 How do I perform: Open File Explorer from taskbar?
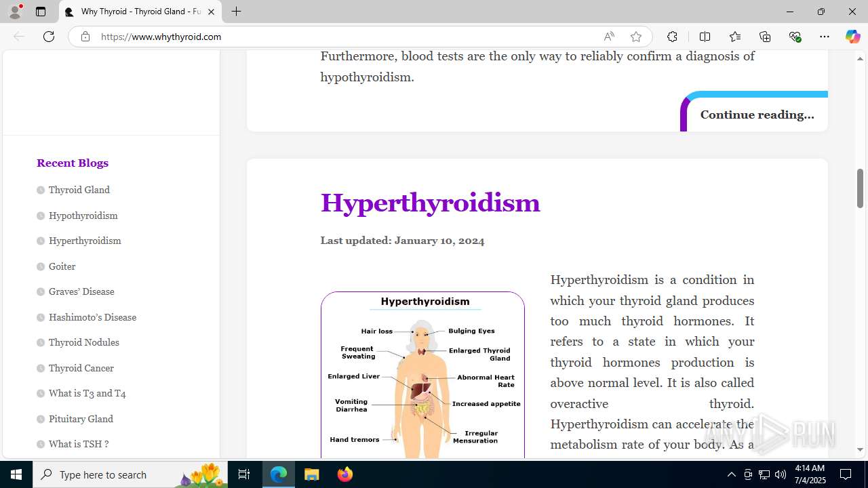pos(311,474)
